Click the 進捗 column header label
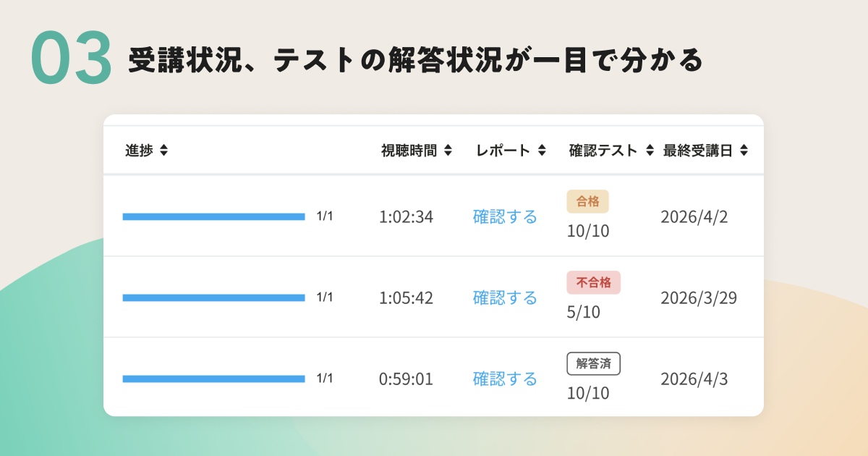The height and width of the screenshot is (456, 868). 139,151
